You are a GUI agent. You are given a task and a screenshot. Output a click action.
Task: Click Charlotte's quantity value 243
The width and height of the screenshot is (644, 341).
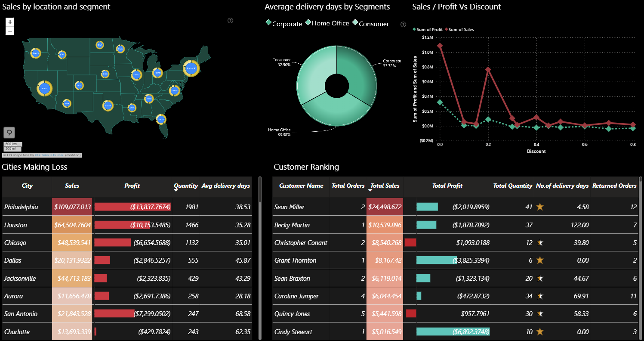tap(193, 332)
